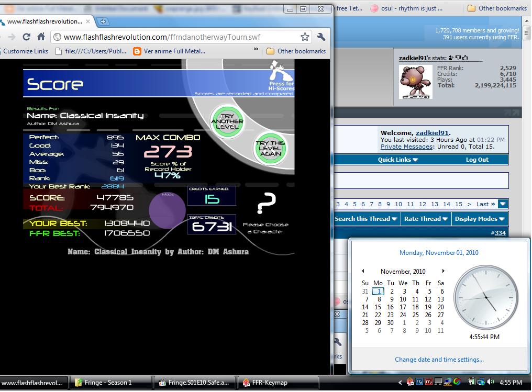Click the volume speaker tray icon
Viewport: 532px width, 392px height.
coord(490,382)
